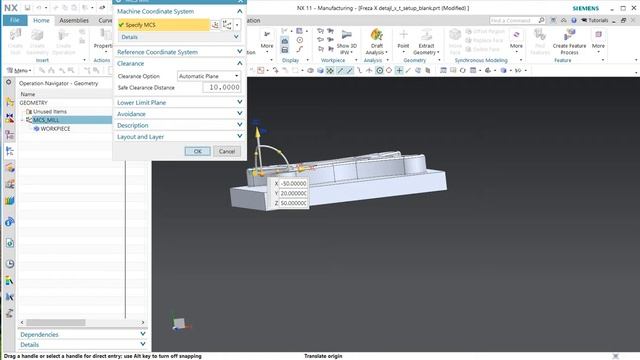Open the Menu dropdown in top border bar
This screenshot has width=640, height=360.
tap(19, 71)
